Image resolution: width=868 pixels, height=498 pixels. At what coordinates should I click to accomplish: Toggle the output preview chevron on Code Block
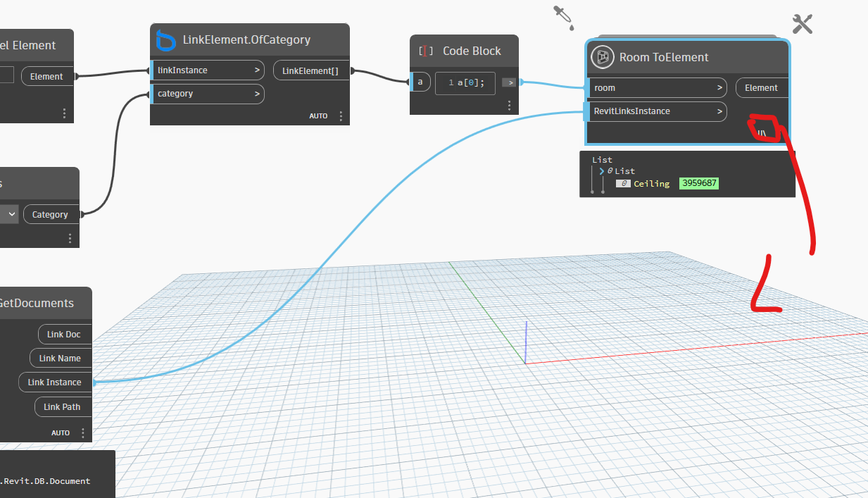(x=508, y=82)
